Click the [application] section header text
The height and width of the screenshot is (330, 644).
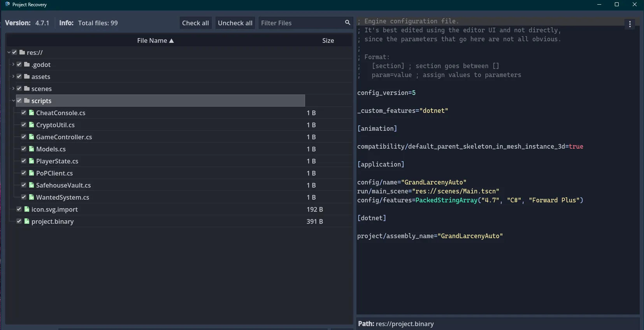(x=381, y=164)
